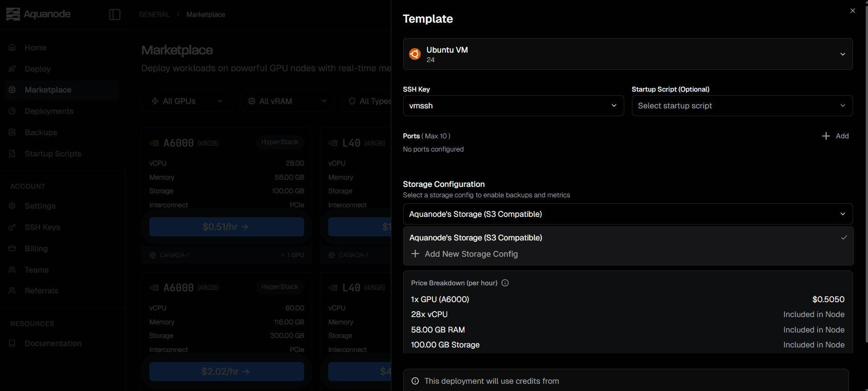This screenshot has width=868, height=391.
Task: Click the Ubuntu VM template icon
Action: point(415,54)
